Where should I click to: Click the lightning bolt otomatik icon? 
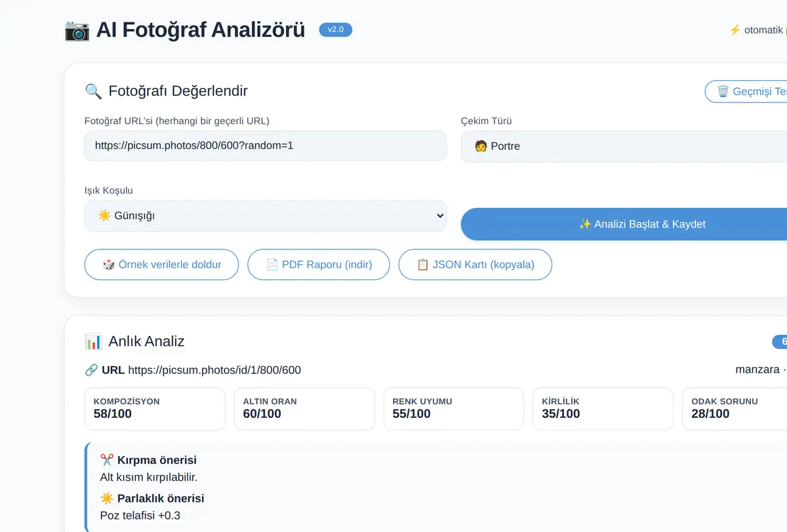735,30
